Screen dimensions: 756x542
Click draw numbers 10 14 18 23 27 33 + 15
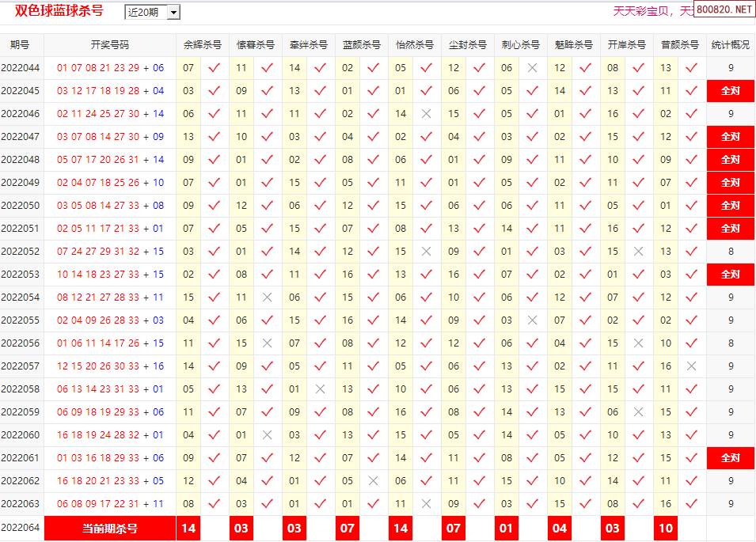pyautogui.click(x=110, y=275)
